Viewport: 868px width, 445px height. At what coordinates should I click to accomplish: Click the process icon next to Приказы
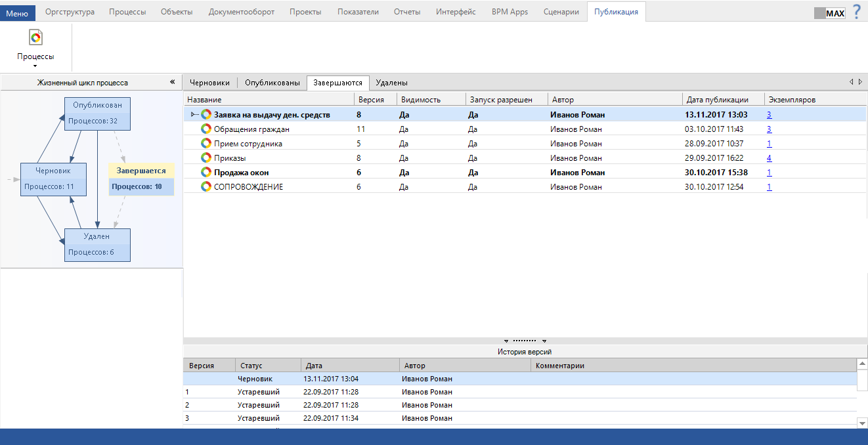tap(206, 158)
